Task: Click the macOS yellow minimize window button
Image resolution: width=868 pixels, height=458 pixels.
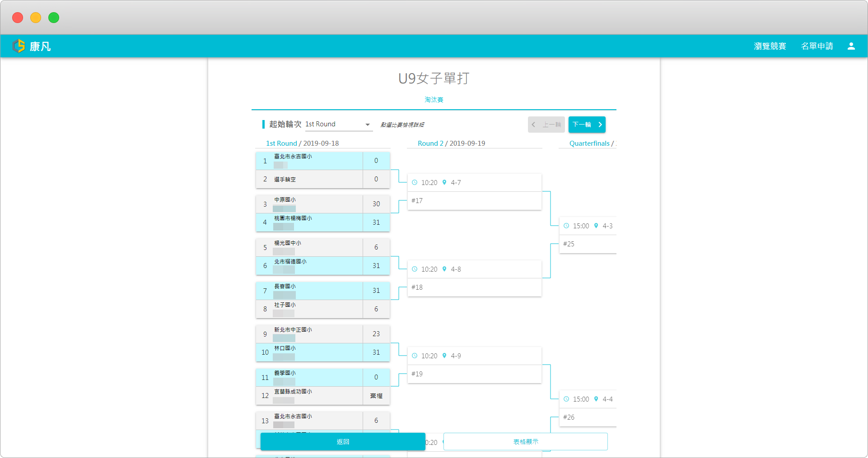Action: point(36,18)
